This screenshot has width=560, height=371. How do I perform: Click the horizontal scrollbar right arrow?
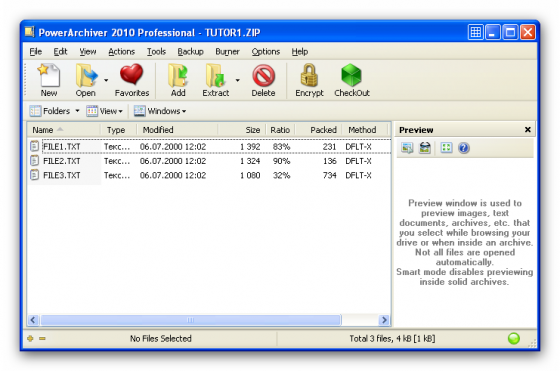pyautogui.click(x=384, y=320)
